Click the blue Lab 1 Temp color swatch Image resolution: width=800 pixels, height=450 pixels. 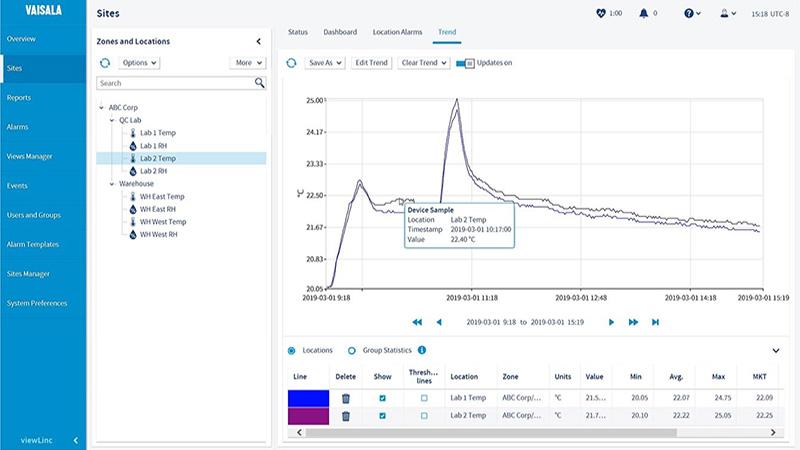(x=308, y=398)
